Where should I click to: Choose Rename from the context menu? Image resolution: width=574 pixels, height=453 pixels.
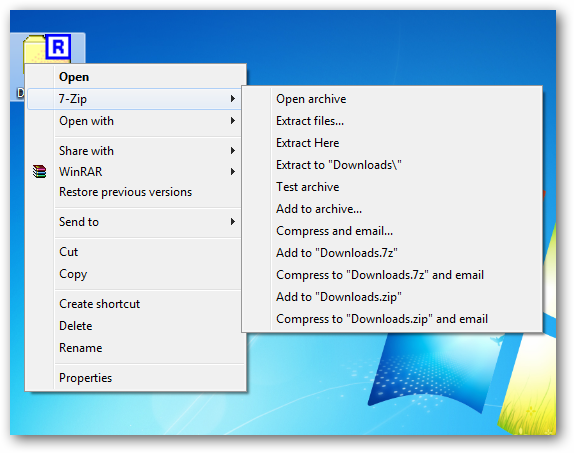point(135,348)
